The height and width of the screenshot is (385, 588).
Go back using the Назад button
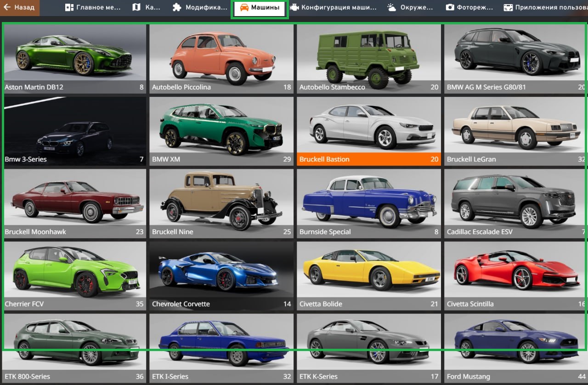(19, 7)
